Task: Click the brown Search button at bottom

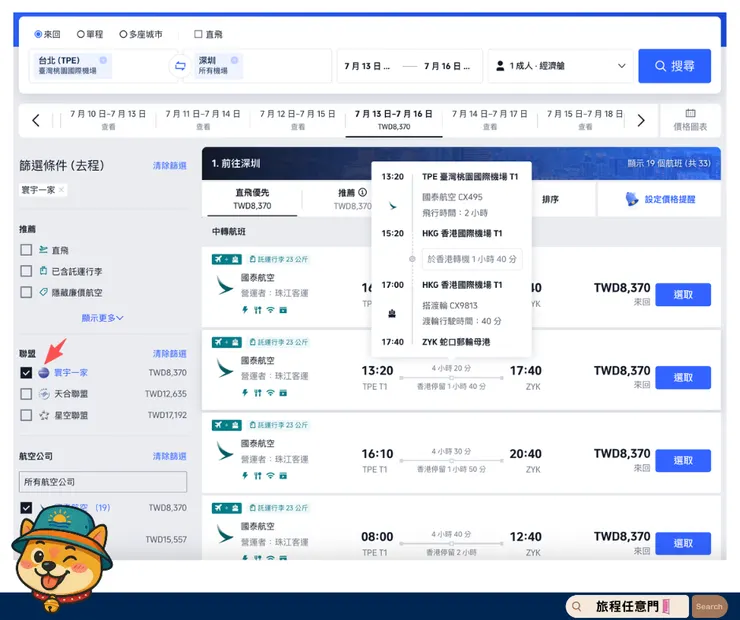Action: click(709, 606)
